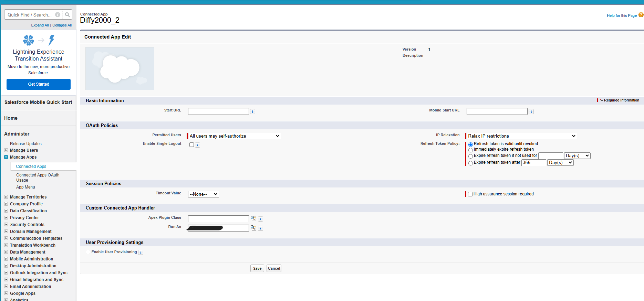The height and width of the screenshot is (301, 644).
Task: Click the Lightning Experience lightning bolt icon
Action: coord(52,40)
